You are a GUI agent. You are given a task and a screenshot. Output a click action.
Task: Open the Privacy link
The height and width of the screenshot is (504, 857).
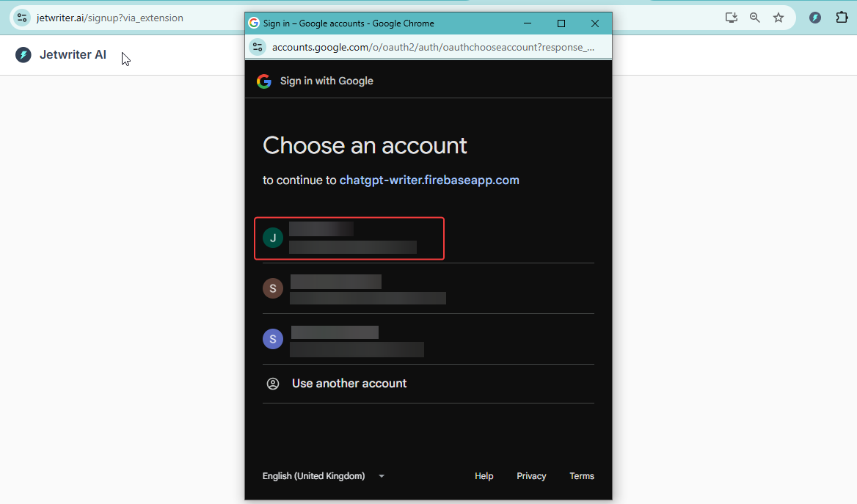coord(531,476)
